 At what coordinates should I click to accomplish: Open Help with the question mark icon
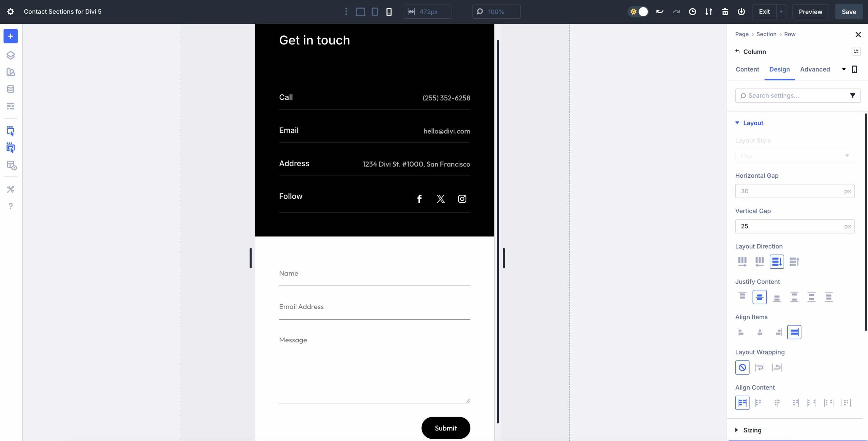click(11, 206)
